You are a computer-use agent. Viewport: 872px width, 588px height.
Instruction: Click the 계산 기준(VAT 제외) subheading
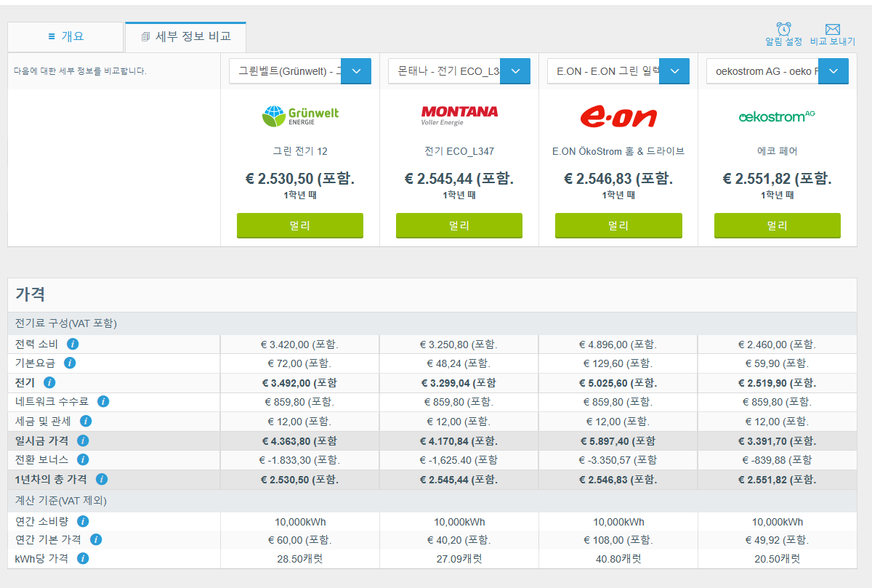(x=61, y=501)
